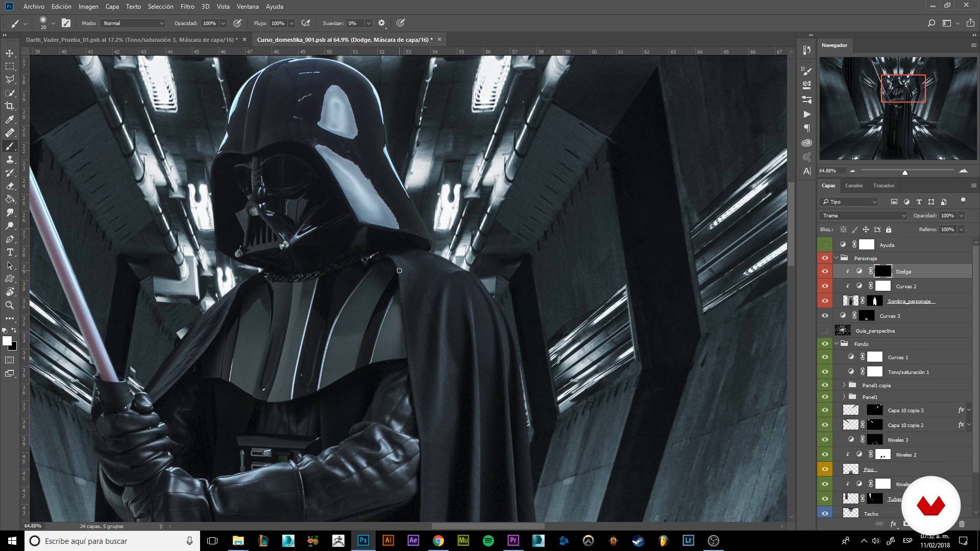Open the Paragraph panel icon
The width and height of the screenshot is (980, 551).
[807, 129]
